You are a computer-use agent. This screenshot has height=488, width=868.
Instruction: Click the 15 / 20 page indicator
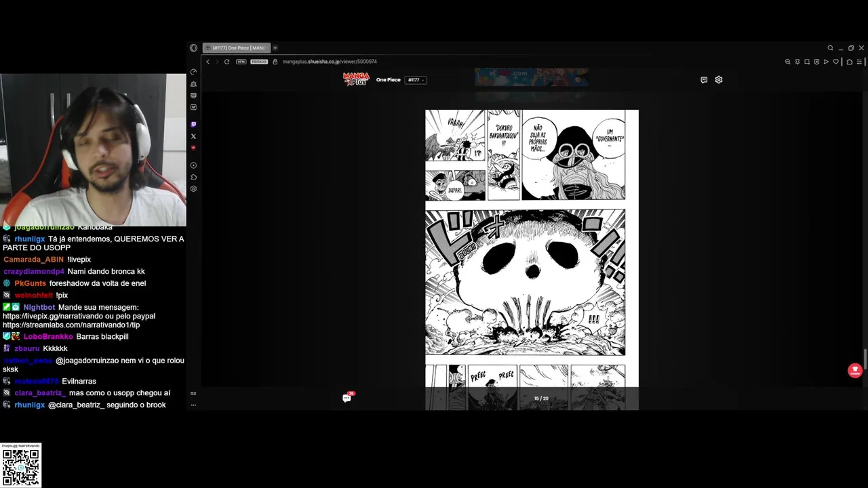pyautogui.click(x=541, y=399)
